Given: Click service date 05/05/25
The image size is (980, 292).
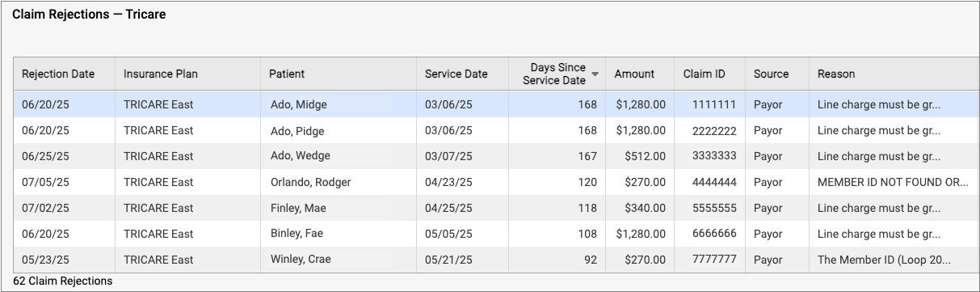Looking at the screenshot, I should pos(448,234).
